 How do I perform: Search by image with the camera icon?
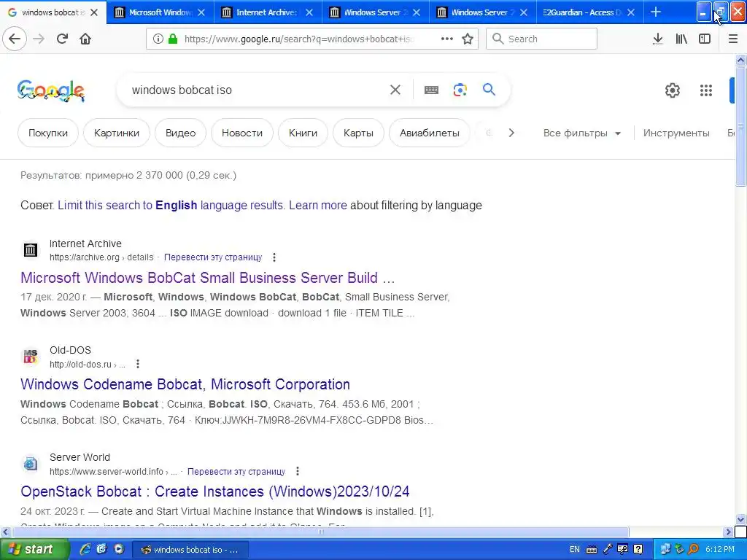[460, 90]
